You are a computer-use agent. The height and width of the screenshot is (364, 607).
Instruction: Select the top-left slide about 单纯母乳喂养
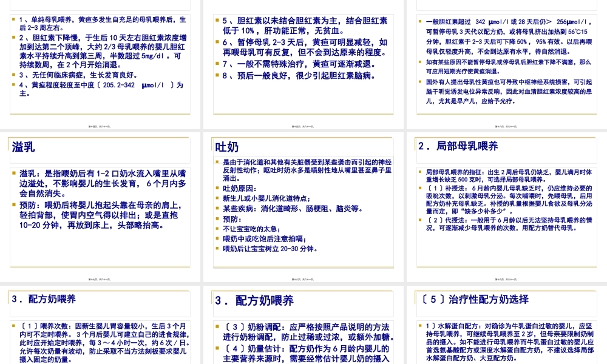pos(100,61)
